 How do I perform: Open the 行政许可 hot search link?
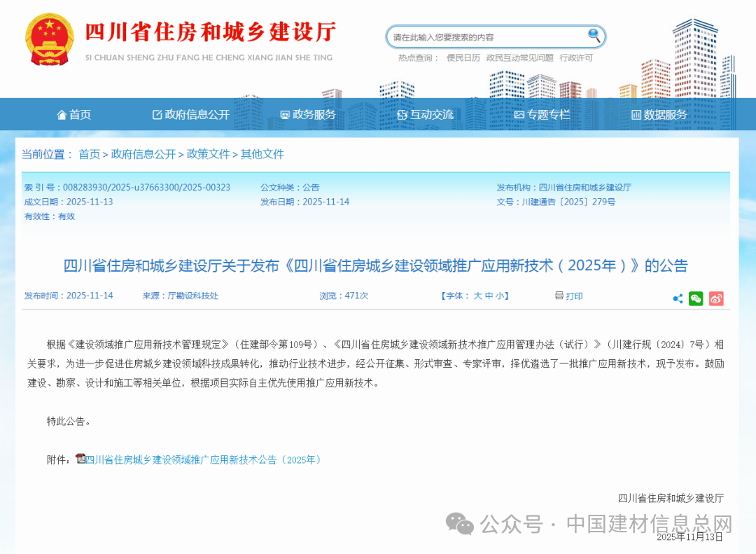(576, 58)
